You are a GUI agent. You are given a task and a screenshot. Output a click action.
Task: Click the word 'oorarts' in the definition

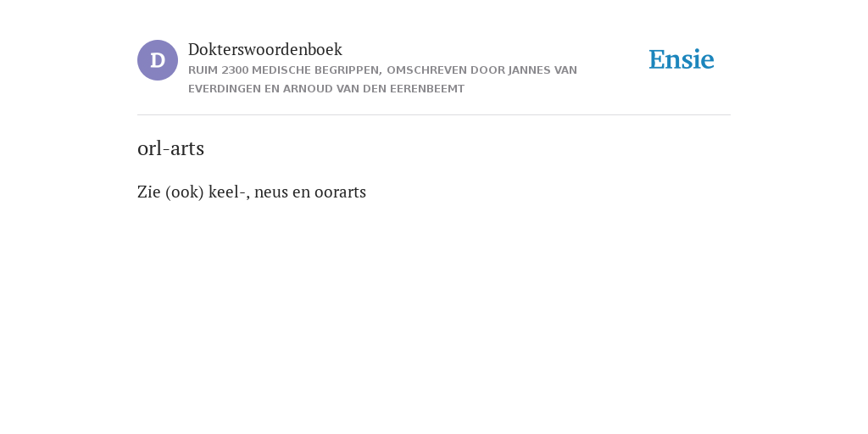click(x=341, y=192)
